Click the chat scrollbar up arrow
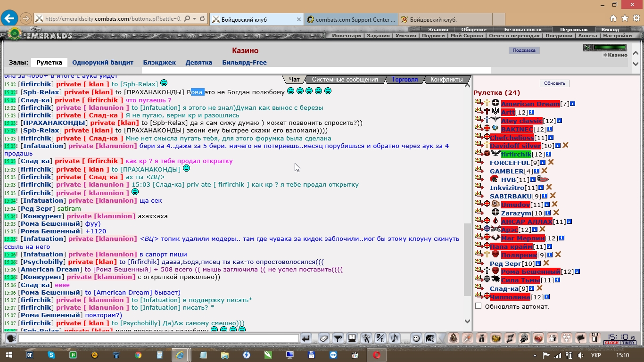The height and width of the screenshot is (362, 644). click(468, 85)
